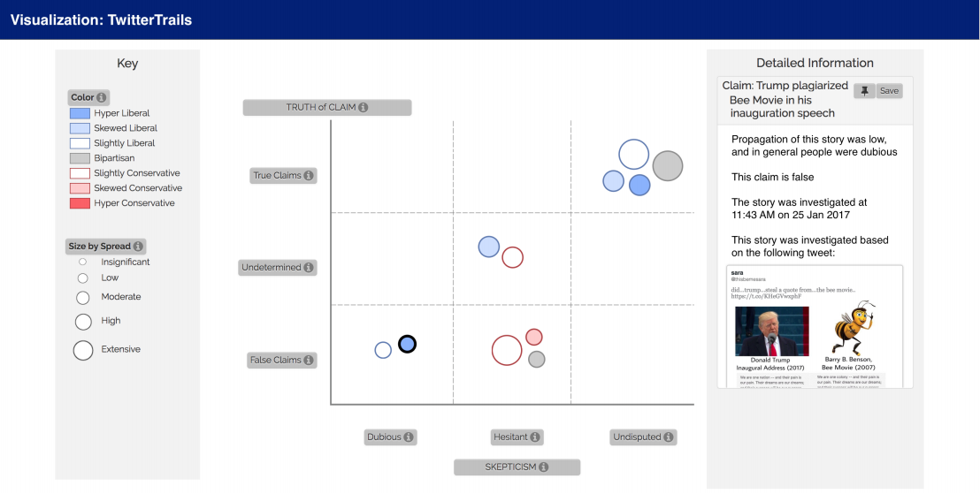Open the embedded tweet image of Trump

[772, 331]
